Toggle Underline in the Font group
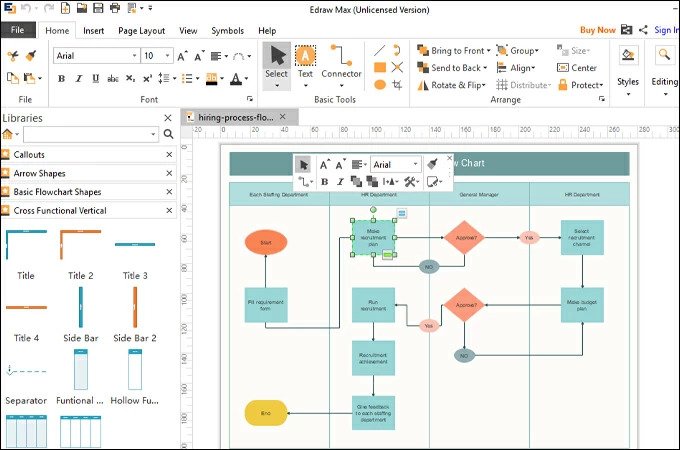This screenshot has height=450, width=680. (95, 79)
